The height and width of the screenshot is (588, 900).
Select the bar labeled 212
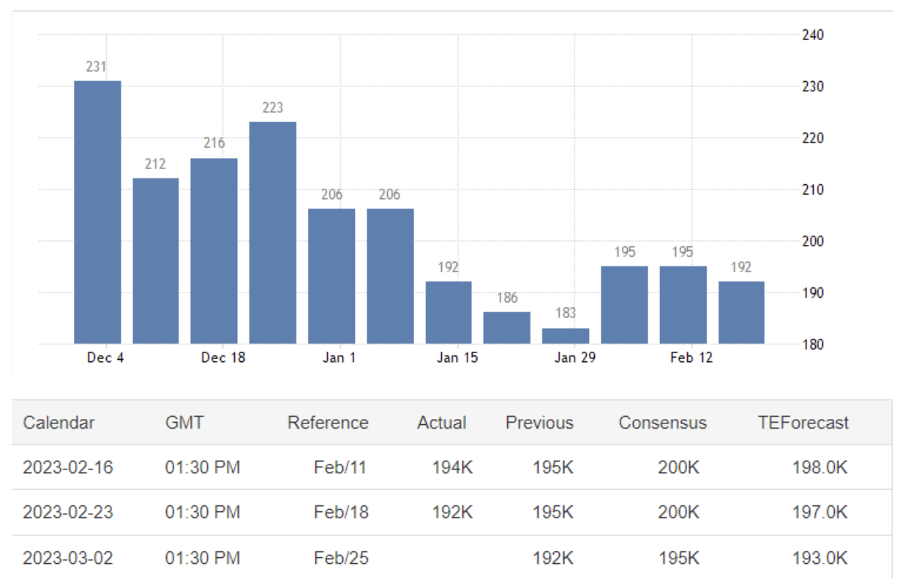click(x=155, y=260)
